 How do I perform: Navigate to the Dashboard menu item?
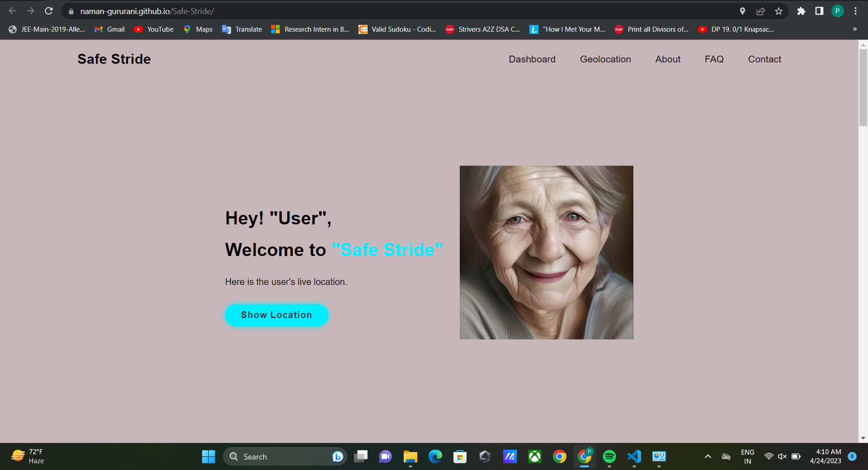(532, 59)
